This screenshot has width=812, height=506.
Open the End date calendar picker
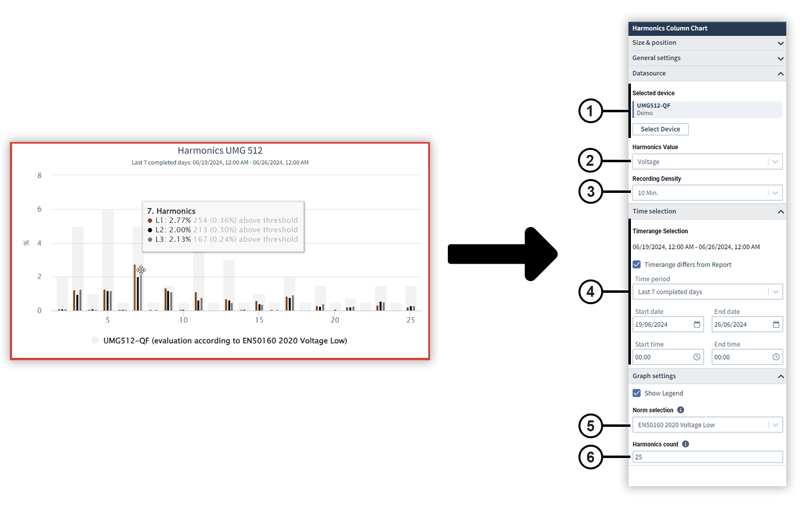[776, 324]
